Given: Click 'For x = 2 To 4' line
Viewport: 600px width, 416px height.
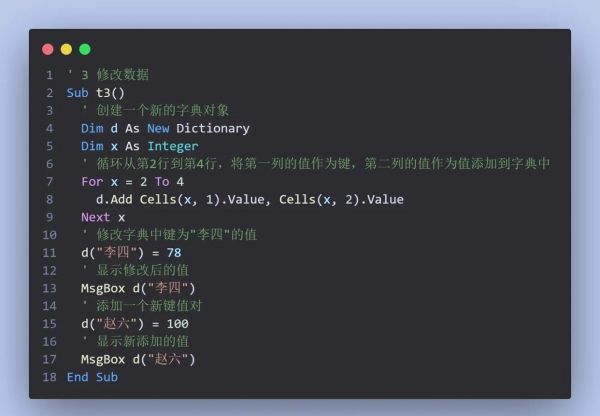Looking at the screenshot, I should (x=132, y=181).
